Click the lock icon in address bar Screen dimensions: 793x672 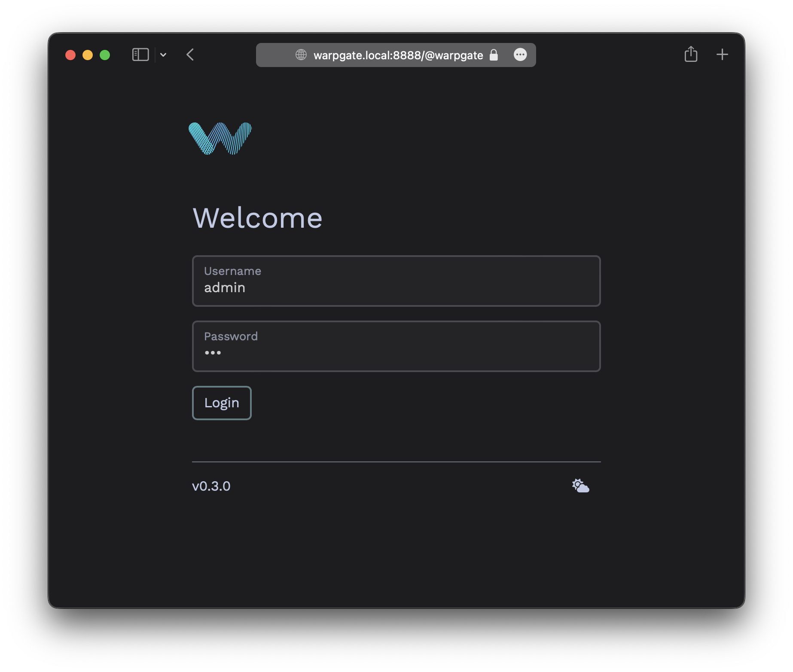click(494, 55)
